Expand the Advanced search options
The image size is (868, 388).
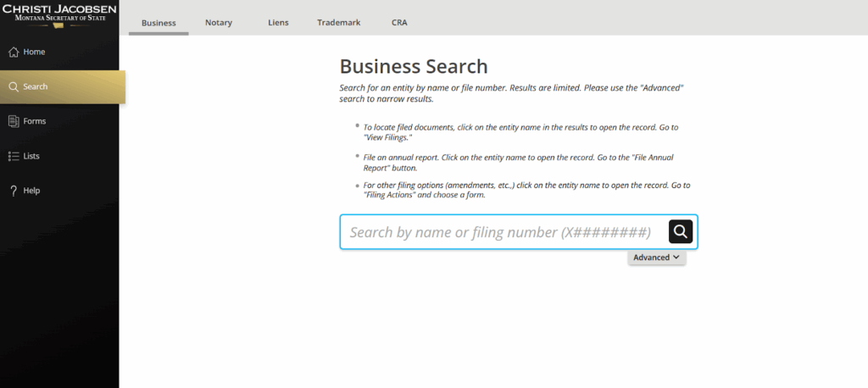click(651, 258)
